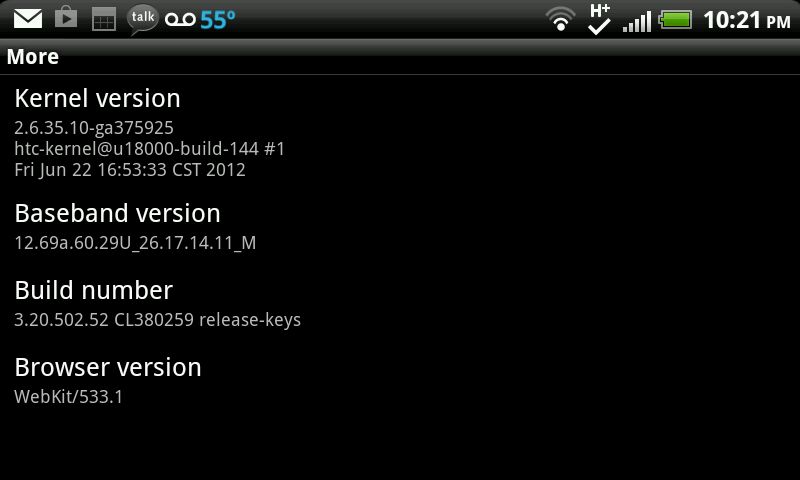Tap the 10:21 PM clock
Screen dimensions: 800x480
(x=747, y=20)
